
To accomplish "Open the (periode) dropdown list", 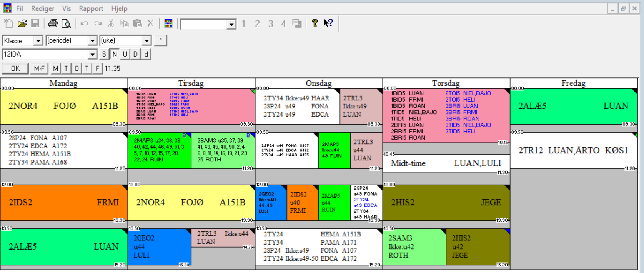I will (92, 41).
